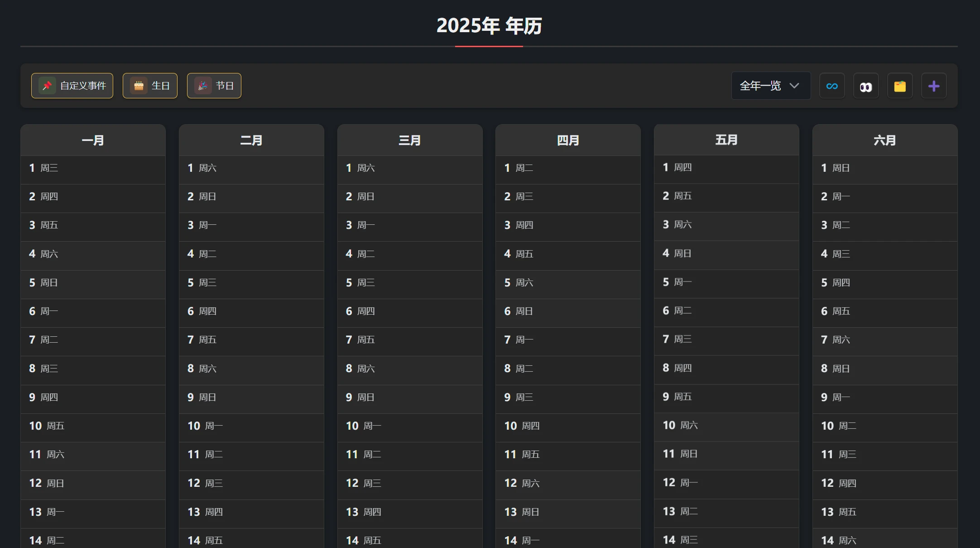Click the 2025年 年历 page title

pos(489,25)
